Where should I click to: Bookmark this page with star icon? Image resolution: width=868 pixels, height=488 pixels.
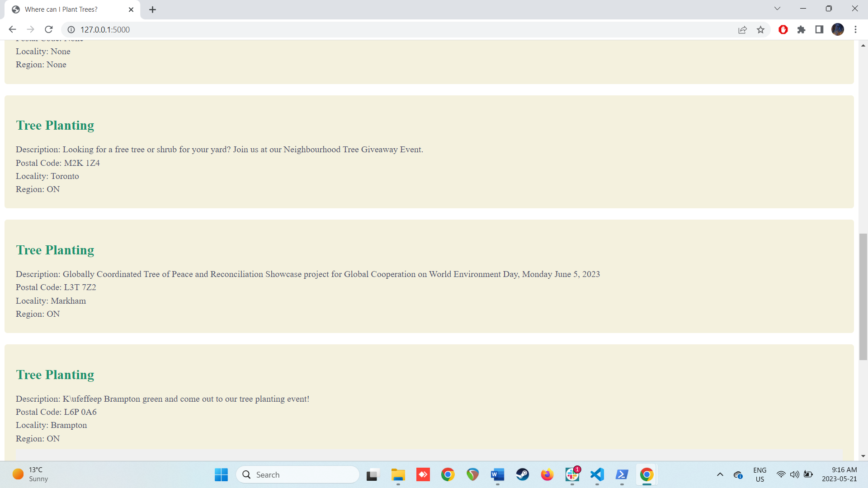point(760,29)
